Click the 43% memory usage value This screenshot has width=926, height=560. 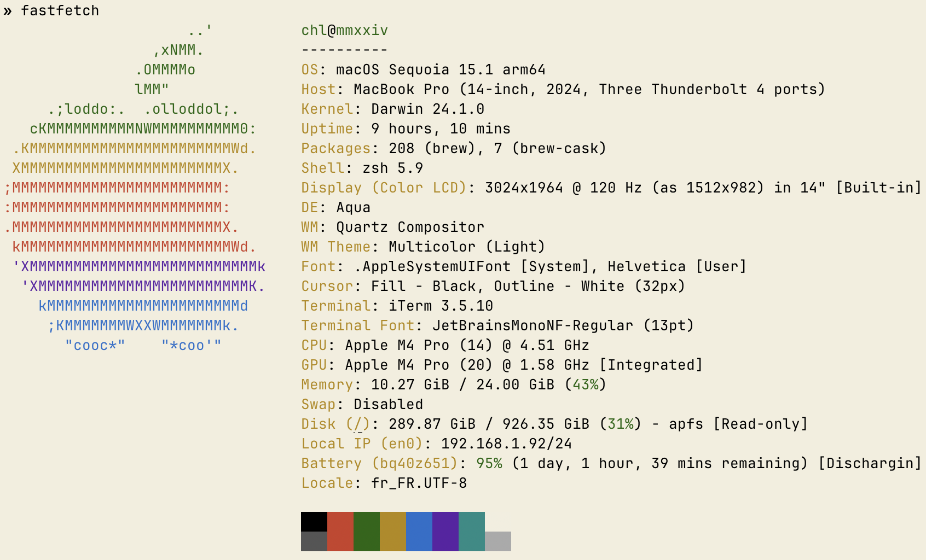(x=585, y=385)
